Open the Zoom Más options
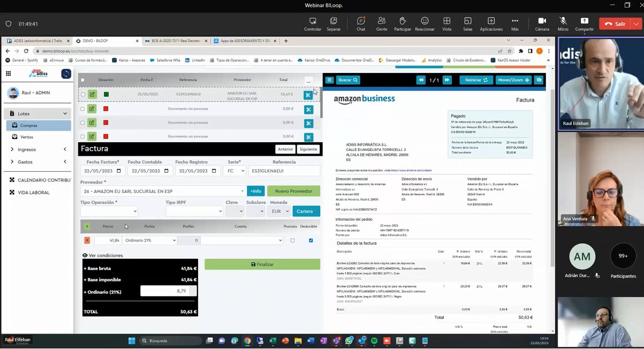This screenshot has height=349, width=644. (x=515, y=24)
